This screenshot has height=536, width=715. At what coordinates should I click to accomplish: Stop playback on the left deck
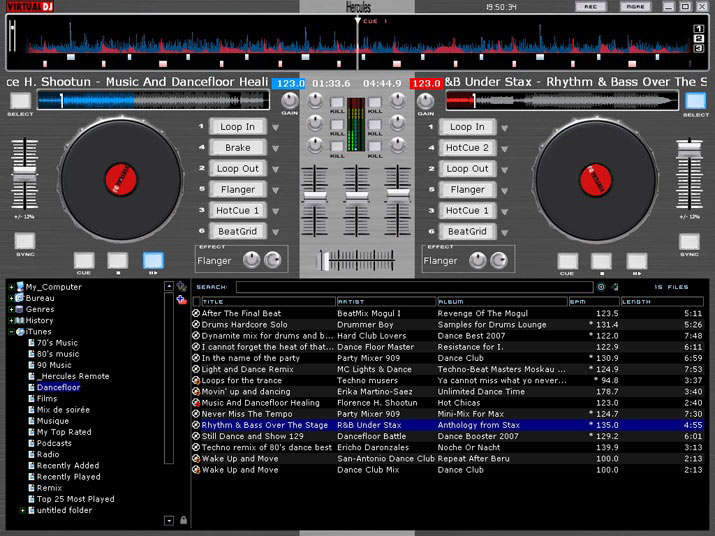(118, 260)
